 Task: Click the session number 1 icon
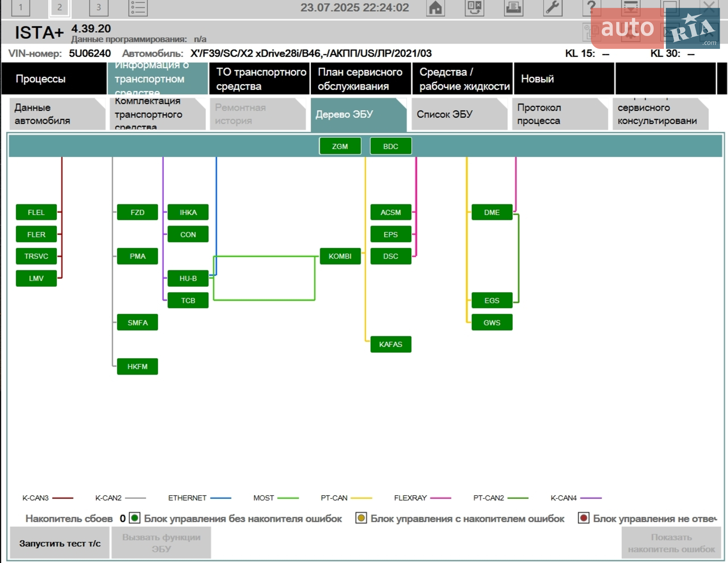pyautogui.click(x=21, y=7)
